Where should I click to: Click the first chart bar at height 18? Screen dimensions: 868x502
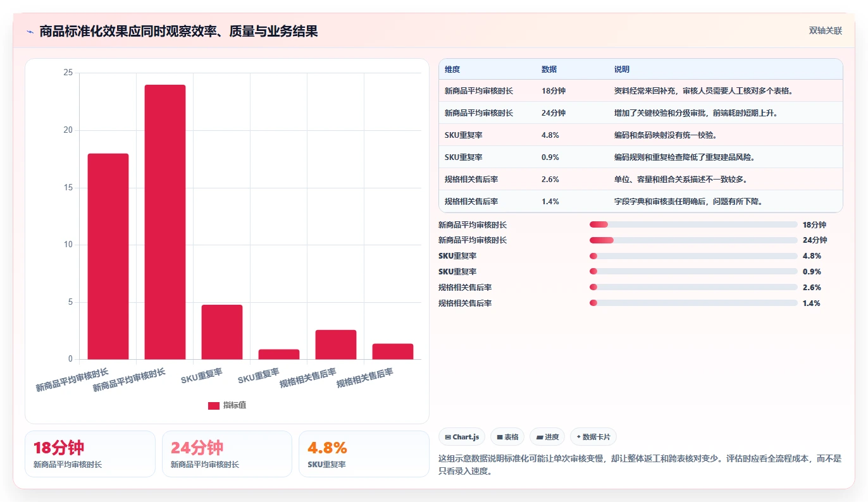[x=108, y=257]
